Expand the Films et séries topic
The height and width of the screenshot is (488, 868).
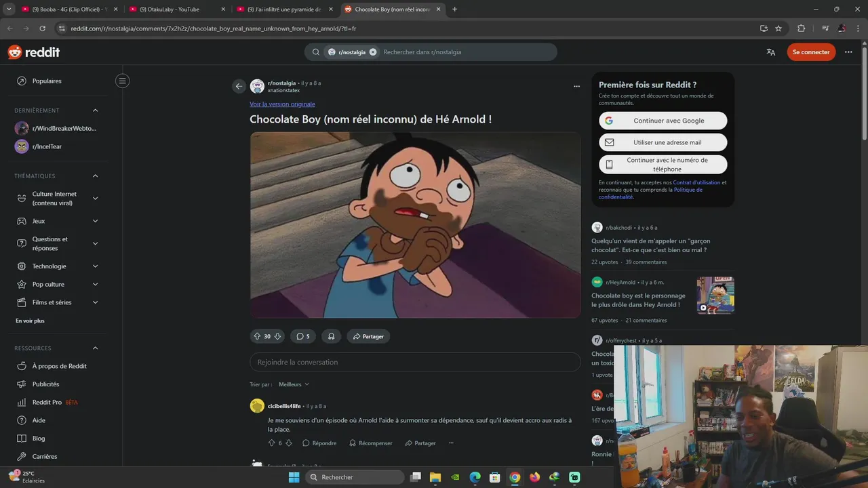[95, 302]
